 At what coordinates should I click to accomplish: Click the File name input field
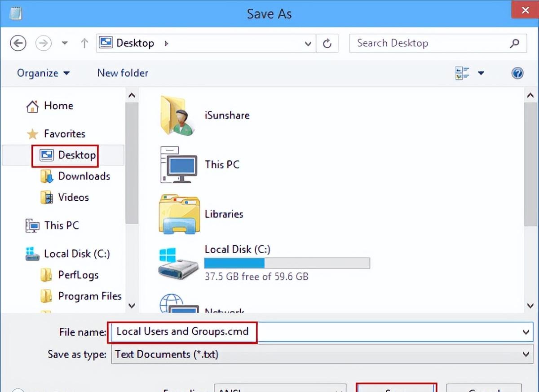click(322, 332)
